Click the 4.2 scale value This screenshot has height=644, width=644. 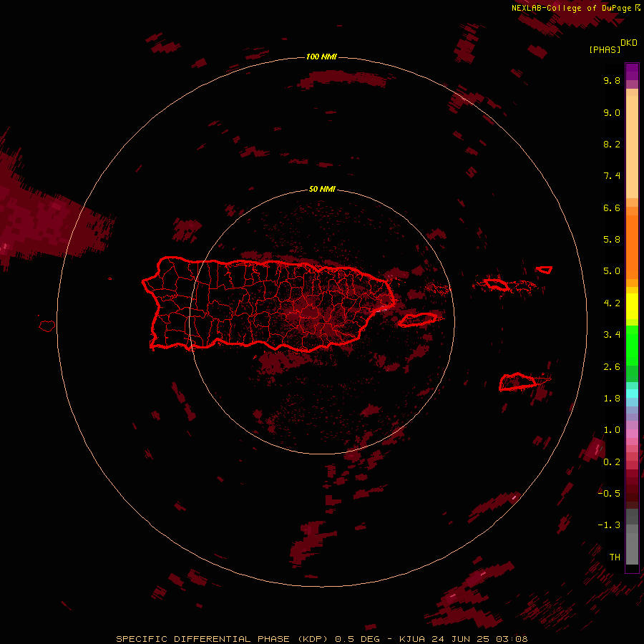[x=612, y=303]
